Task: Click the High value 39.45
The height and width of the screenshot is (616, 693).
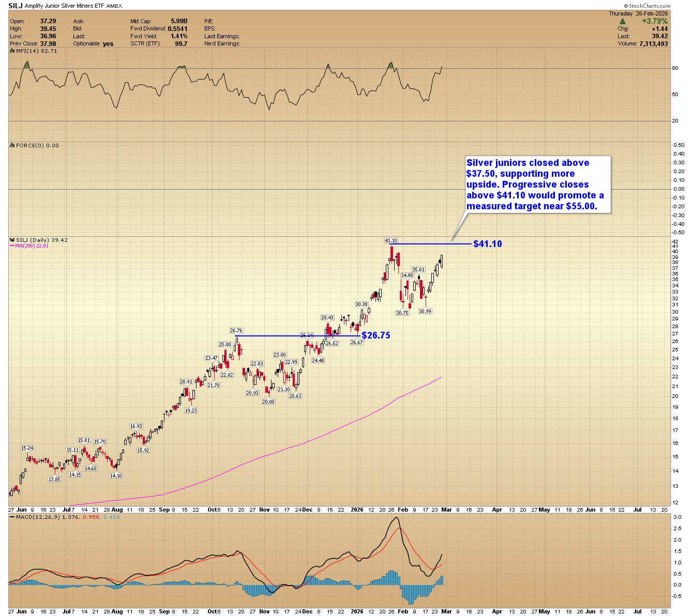Action: point(48,29)
